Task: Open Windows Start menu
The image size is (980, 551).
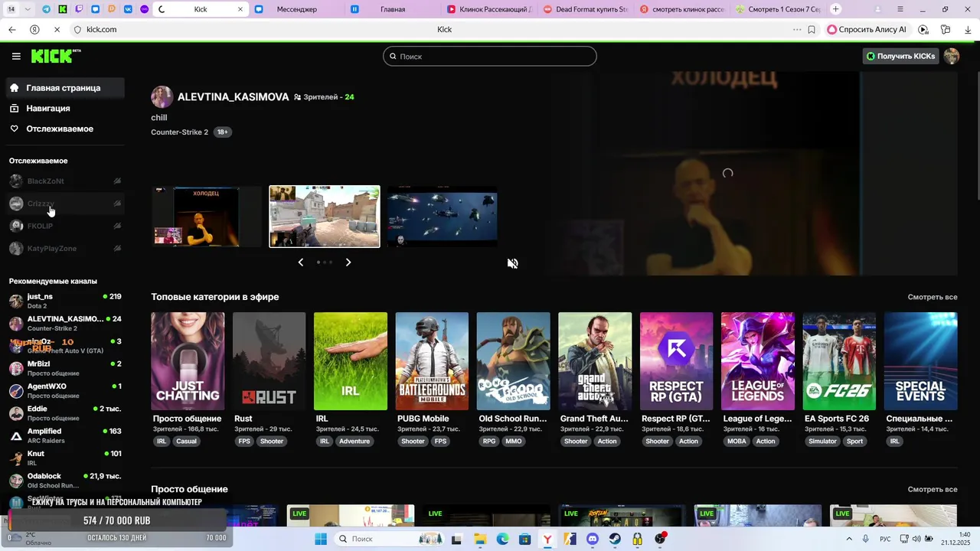Action: point(321,539)
